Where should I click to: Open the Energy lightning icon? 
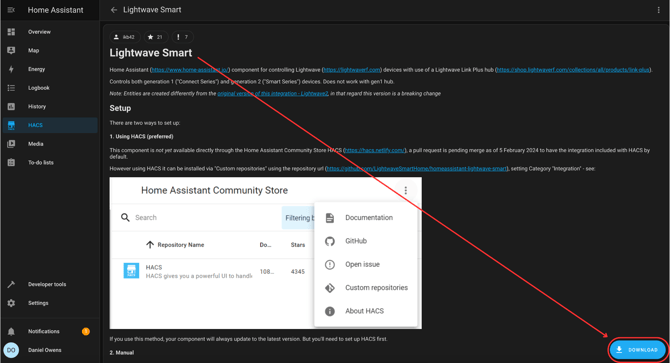click(x=11, y=69)
